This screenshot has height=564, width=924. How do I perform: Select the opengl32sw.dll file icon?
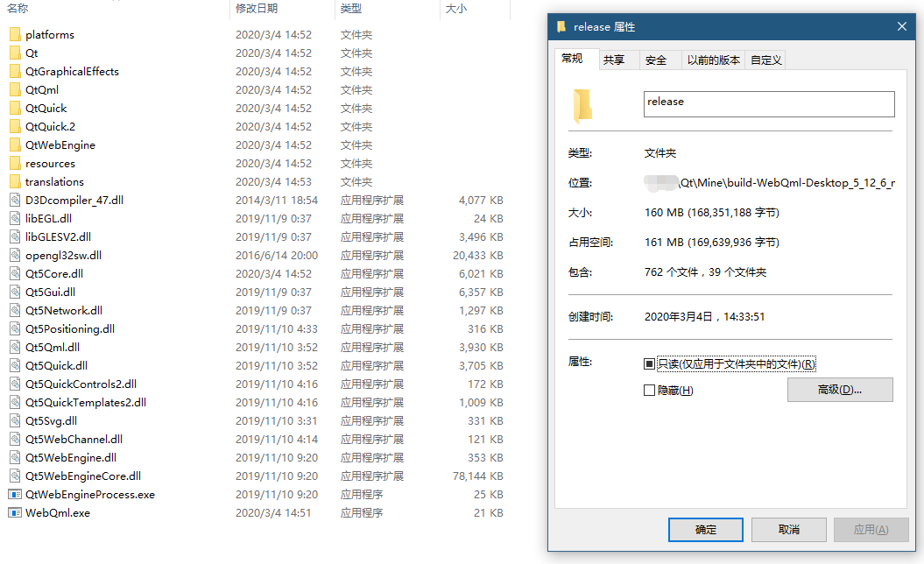(x=12, y=255)
